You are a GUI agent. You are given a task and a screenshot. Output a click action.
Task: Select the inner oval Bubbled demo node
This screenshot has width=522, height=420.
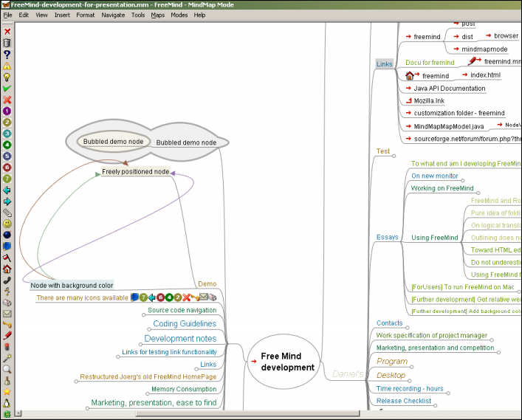click(113, 142)
